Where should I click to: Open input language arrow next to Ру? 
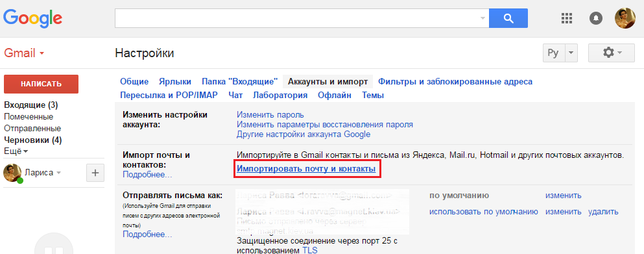point(572,53)
